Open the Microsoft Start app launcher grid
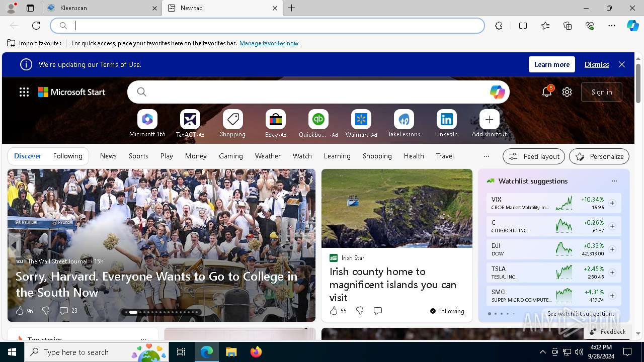The width and height of the screenshot is (644, 362). pos(24,92)
